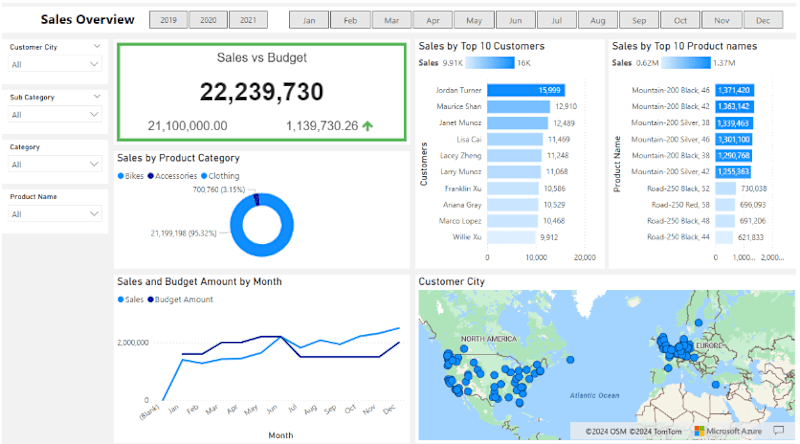Filter by month Feb
800x444 pixels.
[350, 20]
